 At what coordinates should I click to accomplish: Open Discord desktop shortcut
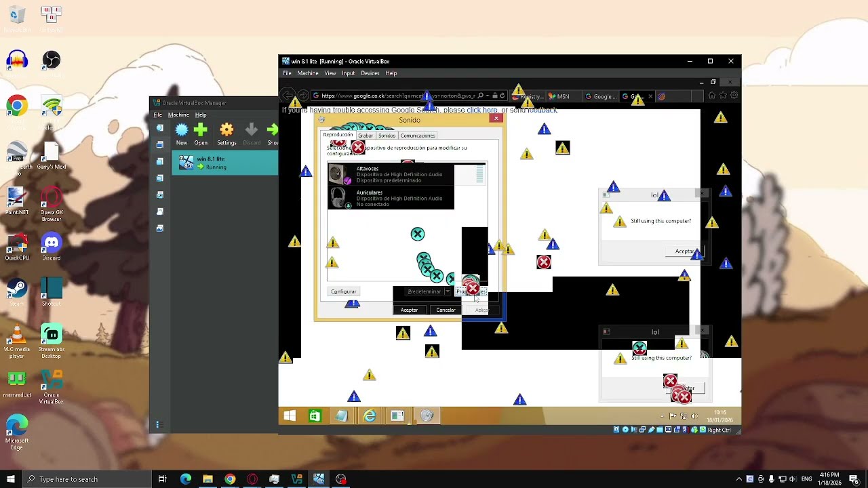pos(52,247)
